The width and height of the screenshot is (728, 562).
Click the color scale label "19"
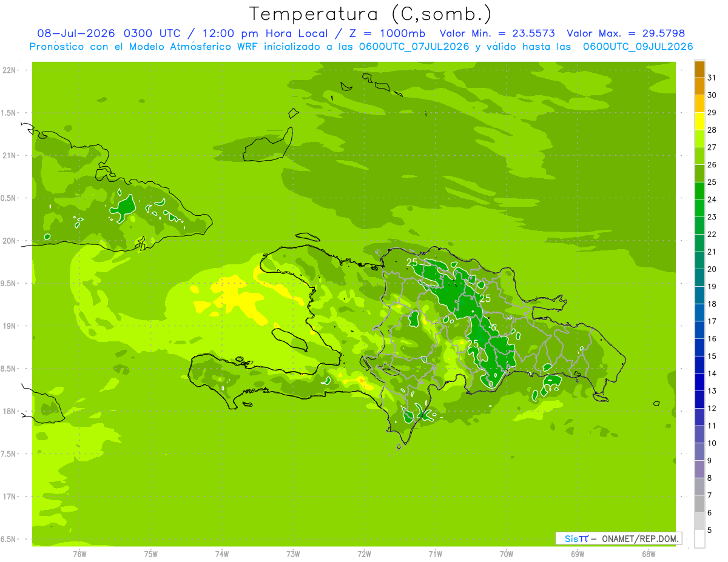point(712,287)
